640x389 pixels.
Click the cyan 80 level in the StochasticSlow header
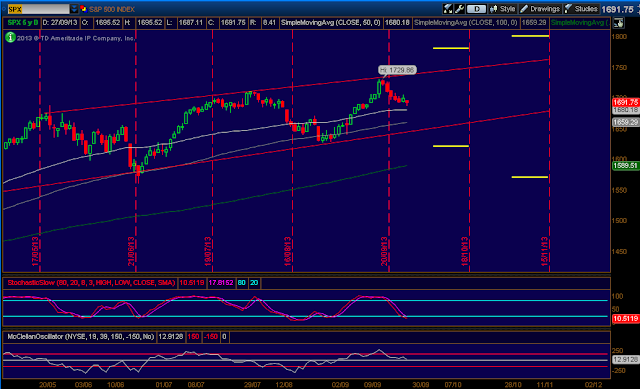click(241, 282)
